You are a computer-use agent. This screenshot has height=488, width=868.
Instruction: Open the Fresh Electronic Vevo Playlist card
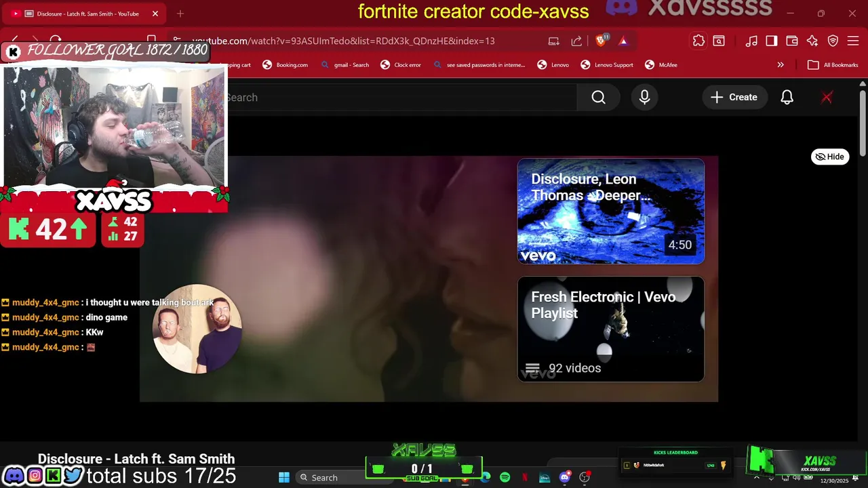point(611,329)
